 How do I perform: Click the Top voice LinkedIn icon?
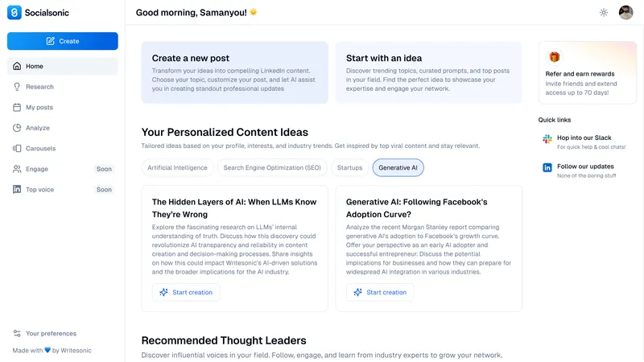pyautogui.click(x=17, y=189)
